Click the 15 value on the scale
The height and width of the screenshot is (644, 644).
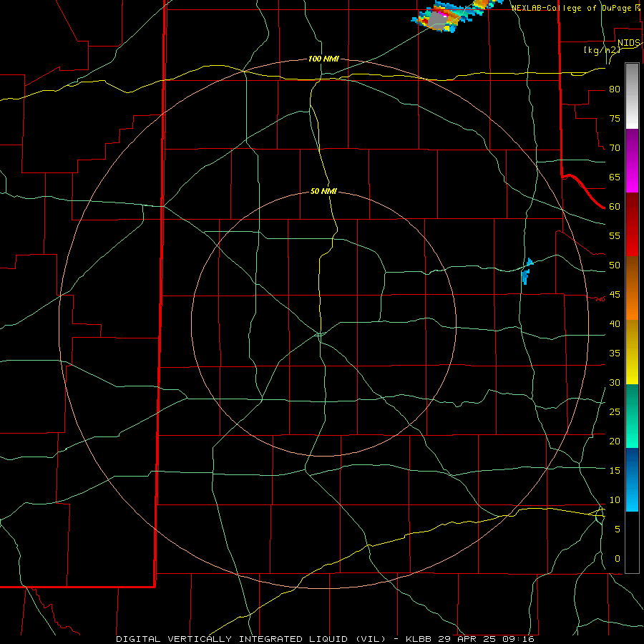pos(615,471)
